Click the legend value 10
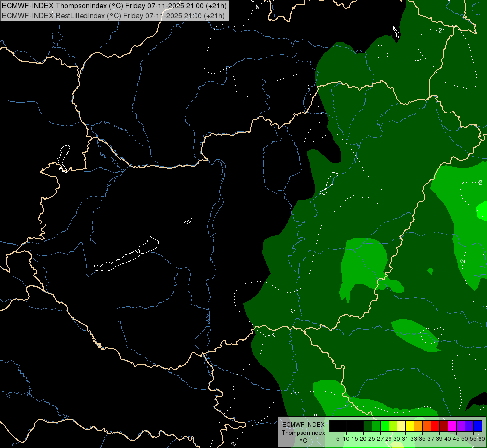 coord(346,439)
